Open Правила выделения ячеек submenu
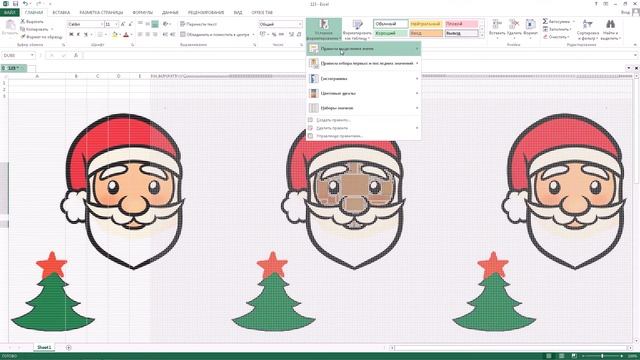This screenshot has height=360, width=640. [364, 49]
